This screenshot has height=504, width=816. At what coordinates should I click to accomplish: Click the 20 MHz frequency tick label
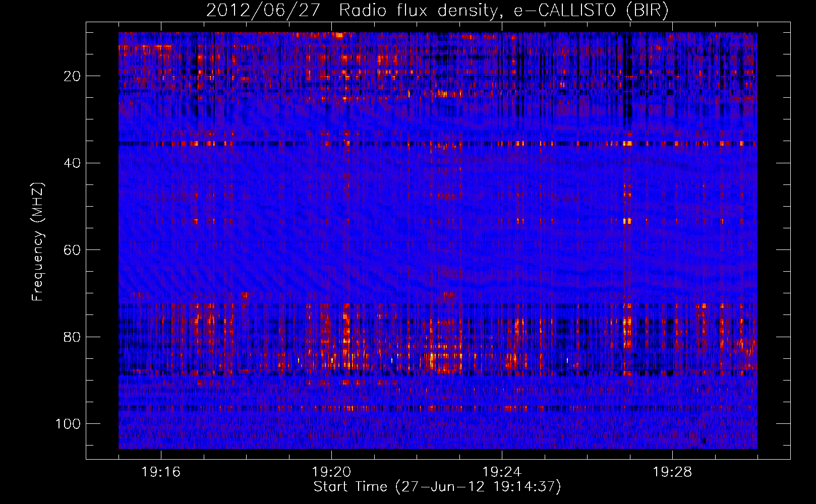pyautogui.click(x=73, y=76)
